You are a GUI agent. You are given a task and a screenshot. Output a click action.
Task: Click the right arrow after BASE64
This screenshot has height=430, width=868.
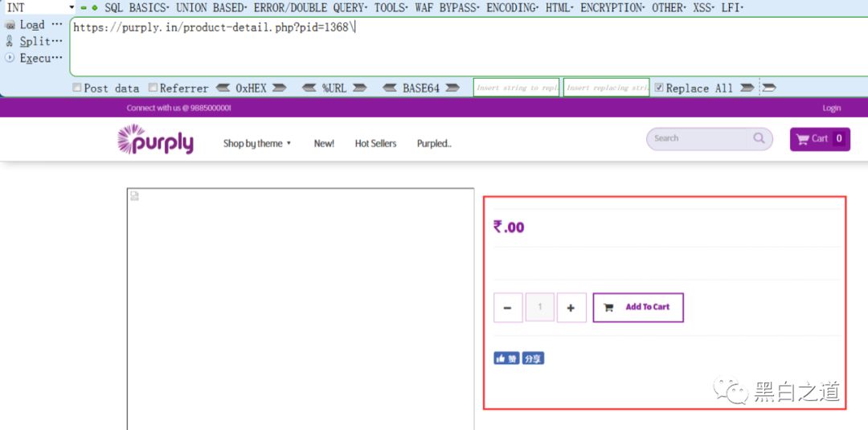[x=452, y=88]
